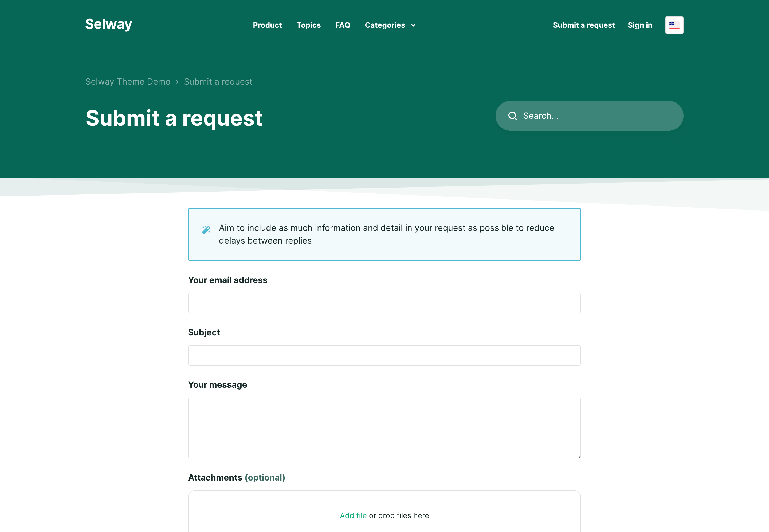Click the Selway logo
The width and height of the screenshot is (769, 532).
pyautogui.click(x=108, y=24)
